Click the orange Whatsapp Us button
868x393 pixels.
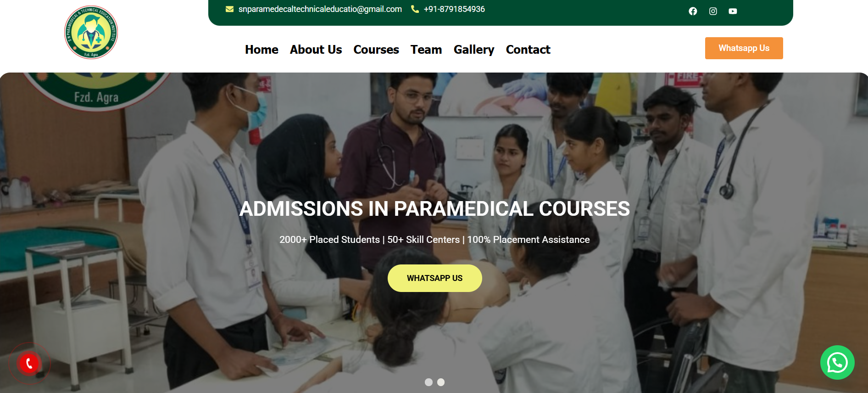(x=744, y=48)
